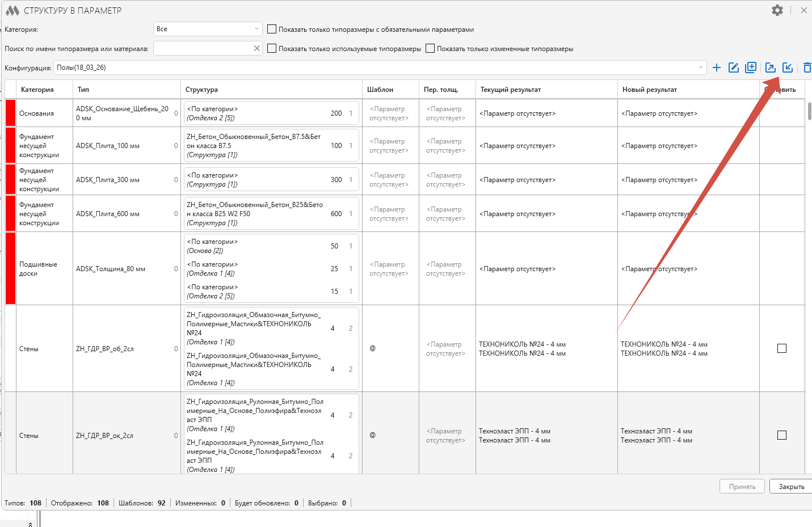This screenshot has width=812, height=527.
Task: Click the red marker of Подшивные доски row
Action: tap(10, 268)
